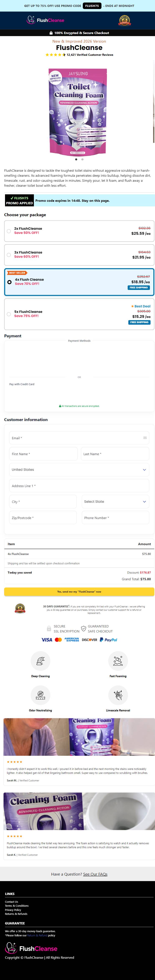155x980 pixels.
Task: Click the FLUSH75 promo code pill at top
Action: coord(92,6)
